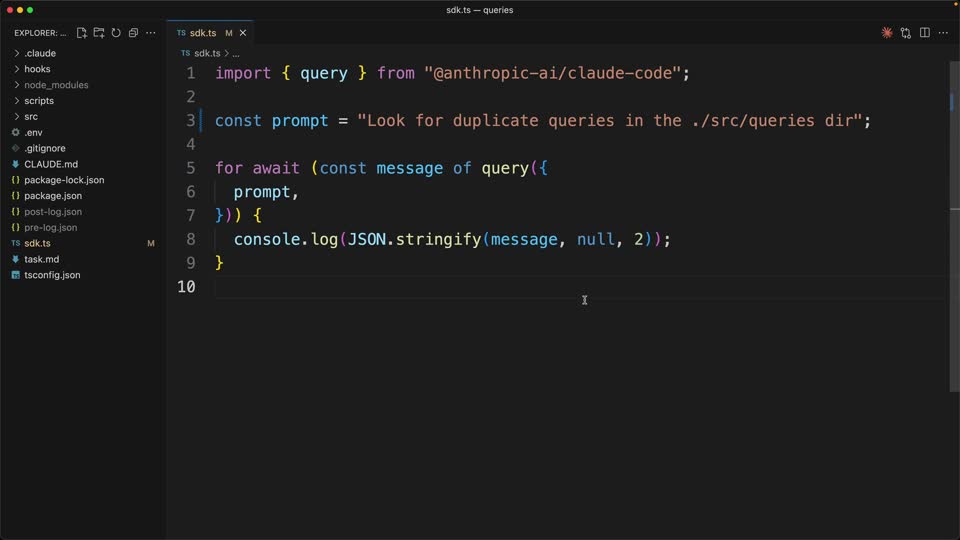960x540 pixels.
Task: Click line number 5 in gutter
Action: [x=191, y=168]
